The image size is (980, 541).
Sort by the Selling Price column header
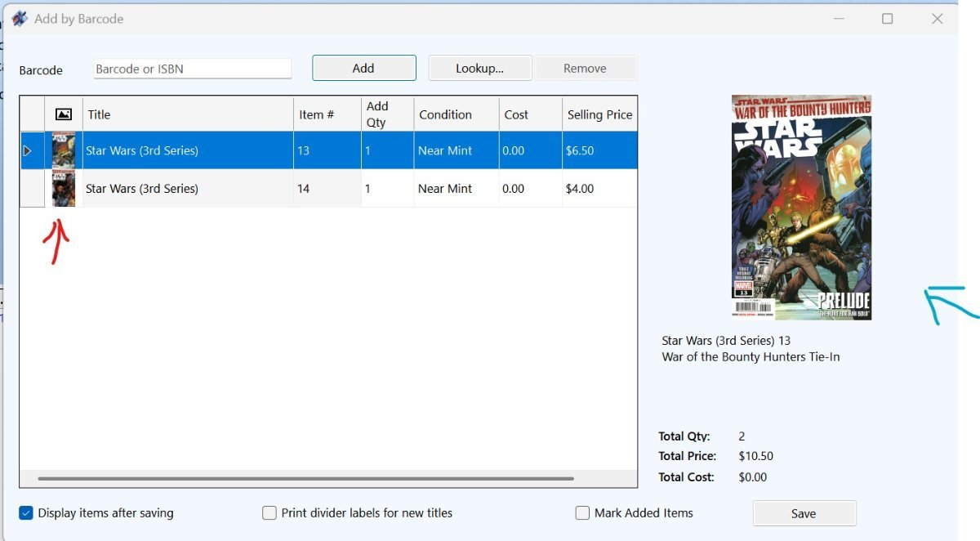coord(599,114)
